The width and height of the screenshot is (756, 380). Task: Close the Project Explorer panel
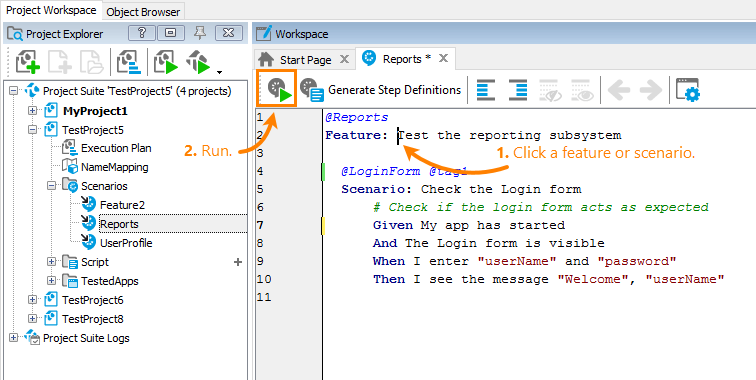[229, 33]
